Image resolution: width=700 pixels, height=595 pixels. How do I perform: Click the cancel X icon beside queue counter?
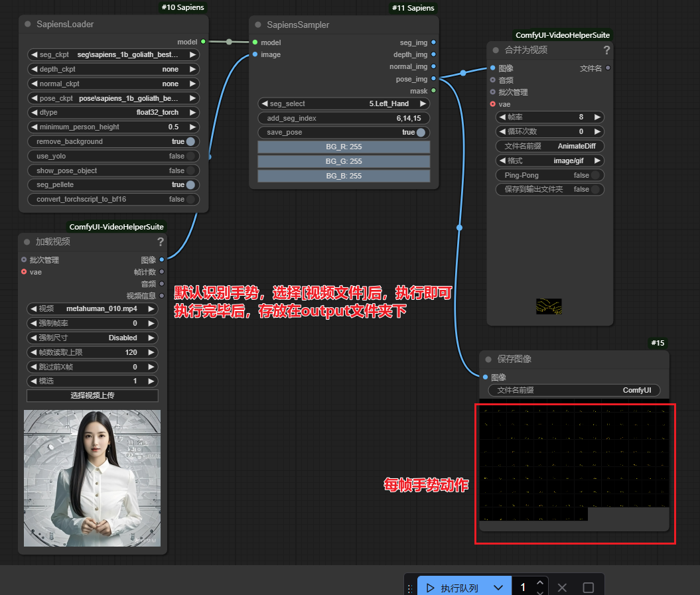pos(562,588)
